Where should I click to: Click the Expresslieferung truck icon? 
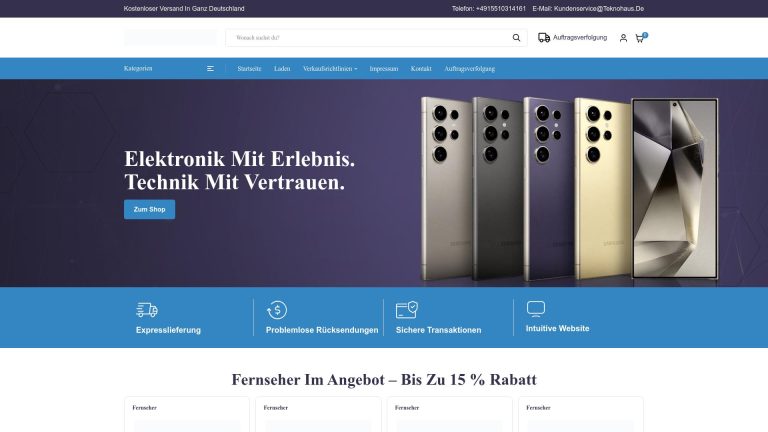click(147, 310)
